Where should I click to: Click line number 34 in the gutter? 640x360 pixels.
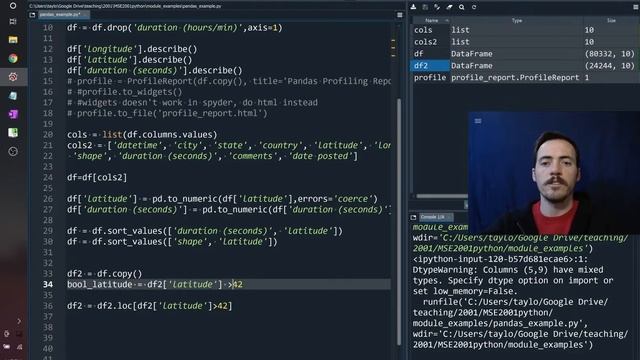click(x=48, y=284)
